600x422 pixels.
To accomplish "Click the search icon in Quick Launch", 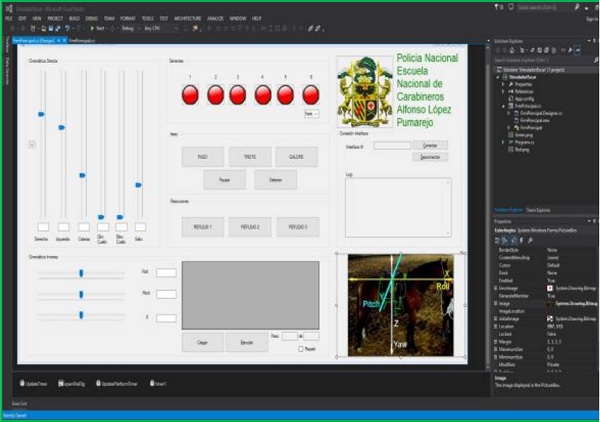I will (x=577, y=8).
